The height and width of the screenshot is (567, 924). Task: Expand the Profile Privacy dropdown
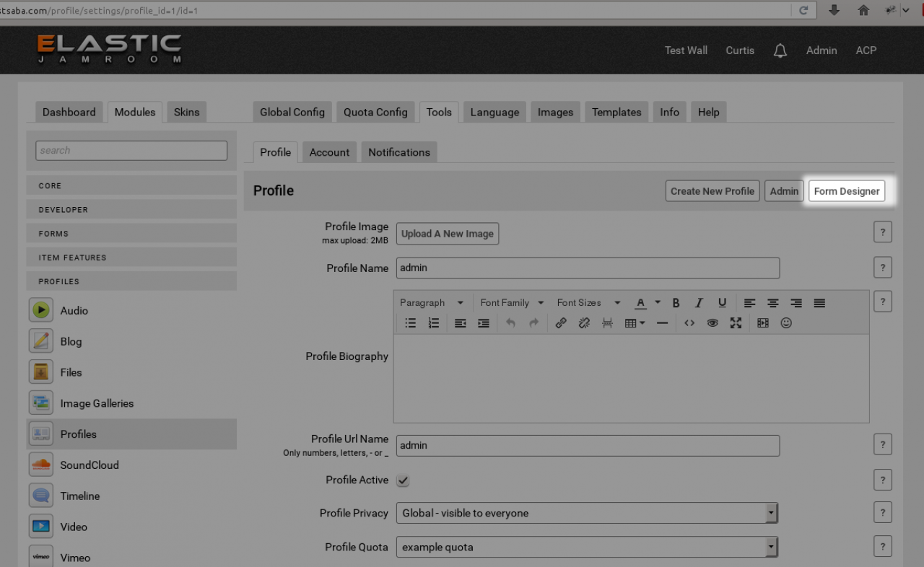[771, 513]
